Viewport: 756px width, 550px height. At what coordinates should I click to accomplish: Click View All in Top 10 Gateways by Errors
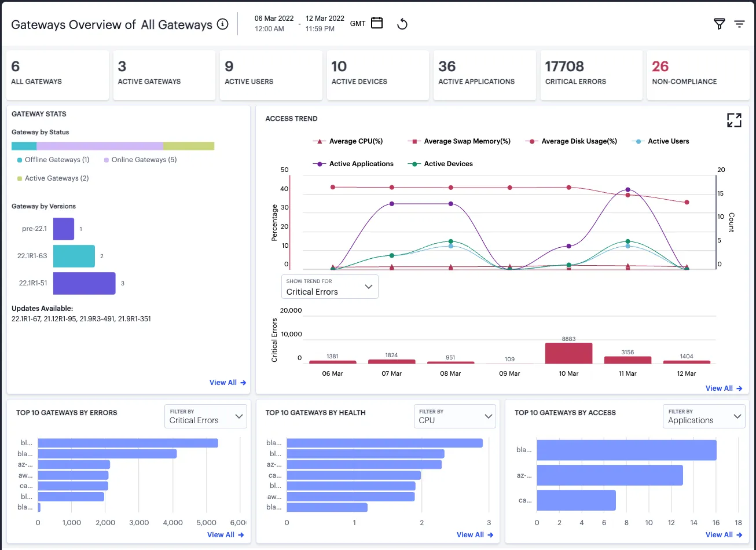coord(226,535)
